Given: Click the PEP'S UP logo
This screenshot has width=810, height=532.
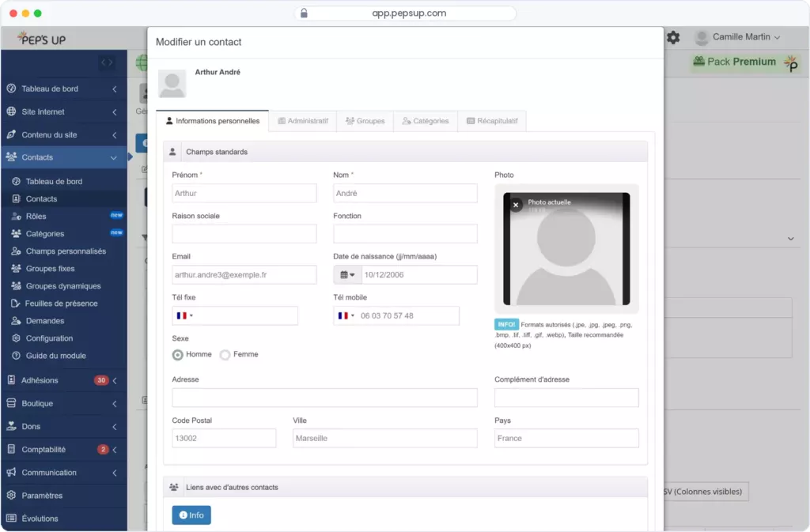Looking at the screenshot, I should (x=41, y=39).
